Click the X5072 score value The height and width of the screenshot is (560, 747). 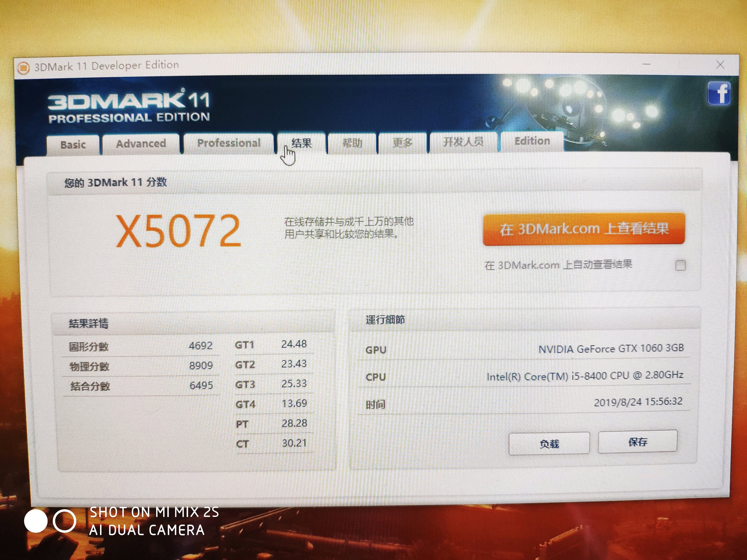(x=178, y=231)
